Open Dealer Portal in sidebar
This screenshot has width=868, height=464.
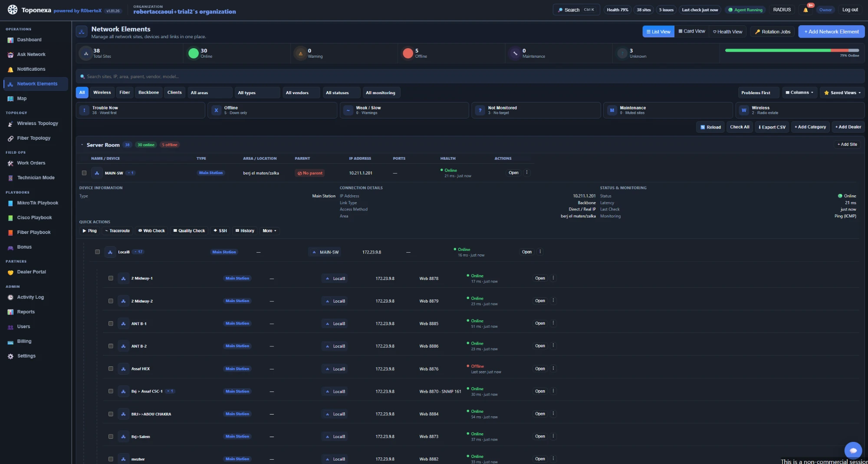click(x=31, y=272)
